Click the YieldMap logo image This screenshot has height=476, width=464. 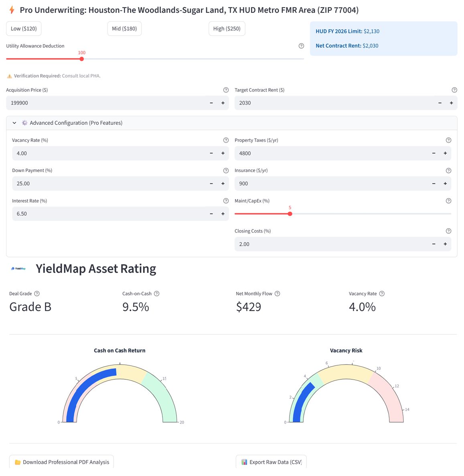[18, 269]
